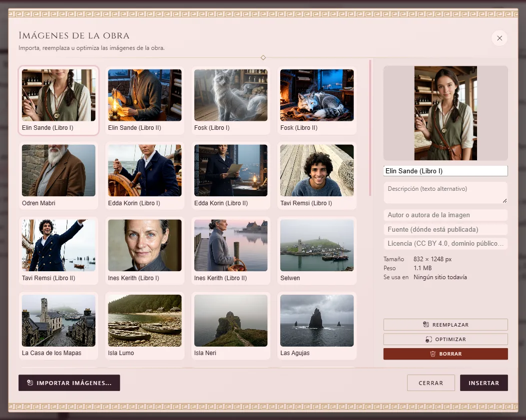Pick the Isla Neri image
Screen dimensions: 526x420
pos(231,326)
